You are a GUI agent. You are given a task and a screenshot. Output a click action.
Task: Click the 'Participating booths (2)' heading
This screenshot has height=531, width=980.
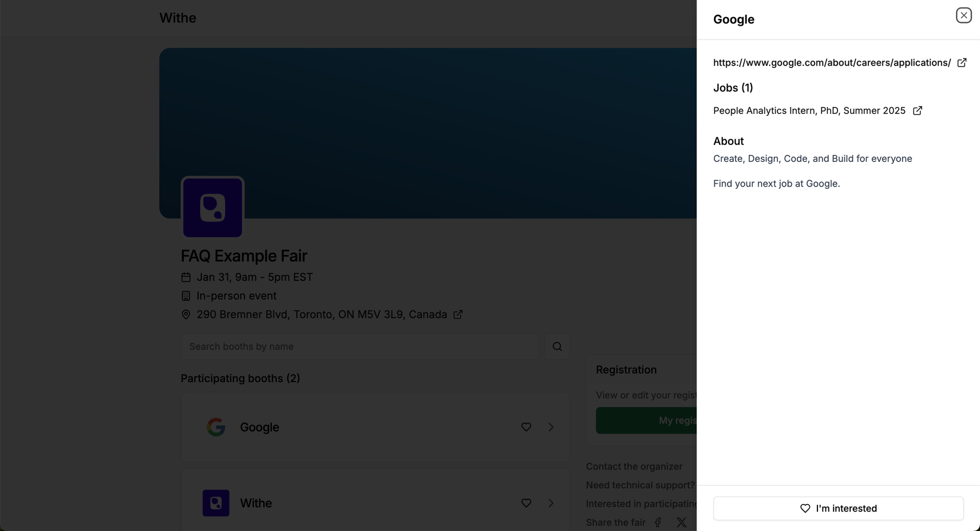click(x=240, y=378)
